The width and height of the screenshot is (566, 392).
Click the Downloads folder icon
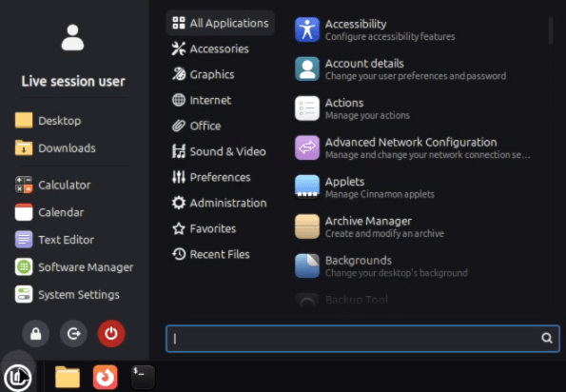pyautogui.click(x=24, y=148)
